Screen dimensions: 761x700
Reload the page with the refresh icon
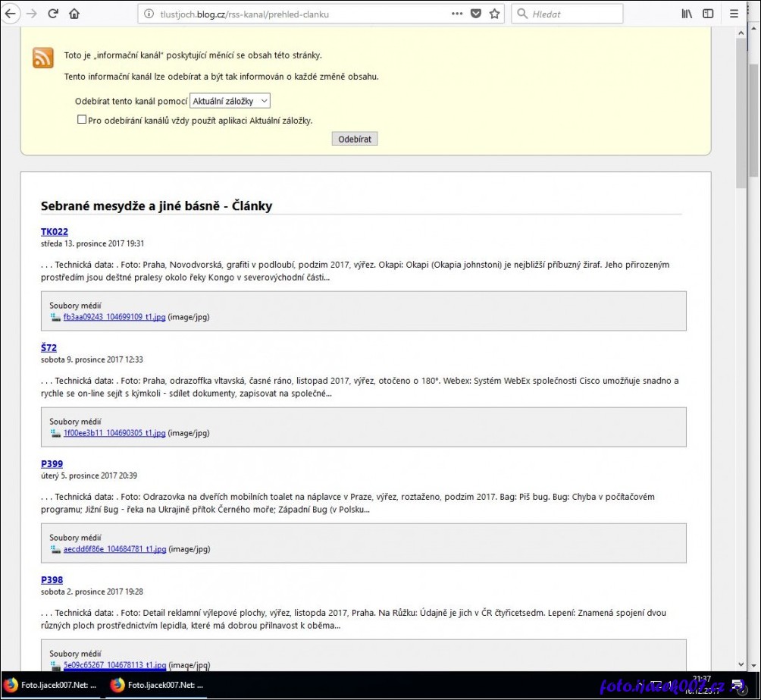point(53,14)
